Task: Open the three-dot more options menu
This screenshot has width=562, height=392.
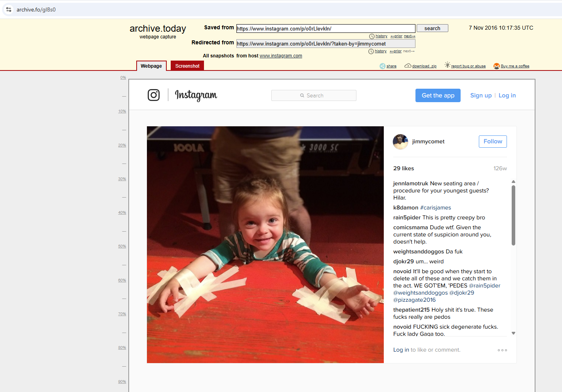Action: pyautogui.click(x=502, y=350)
